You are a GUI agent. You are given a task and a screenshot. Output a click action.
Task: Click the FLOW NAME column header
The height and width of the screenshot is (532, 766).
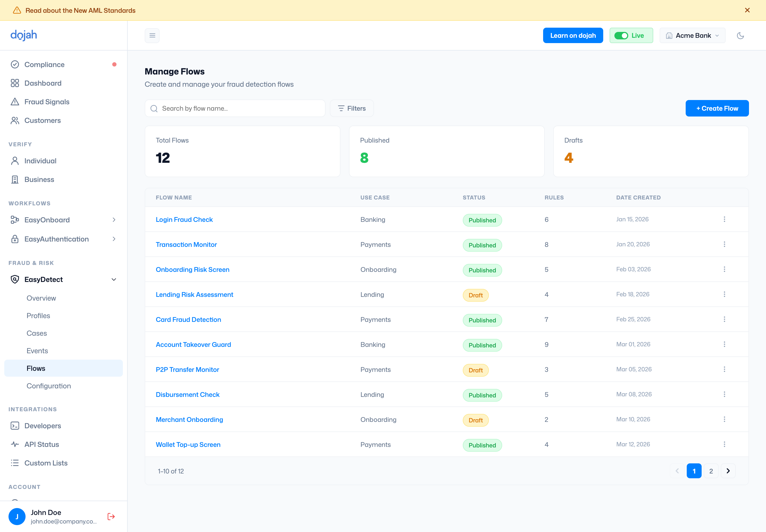(x=174, y=198)
